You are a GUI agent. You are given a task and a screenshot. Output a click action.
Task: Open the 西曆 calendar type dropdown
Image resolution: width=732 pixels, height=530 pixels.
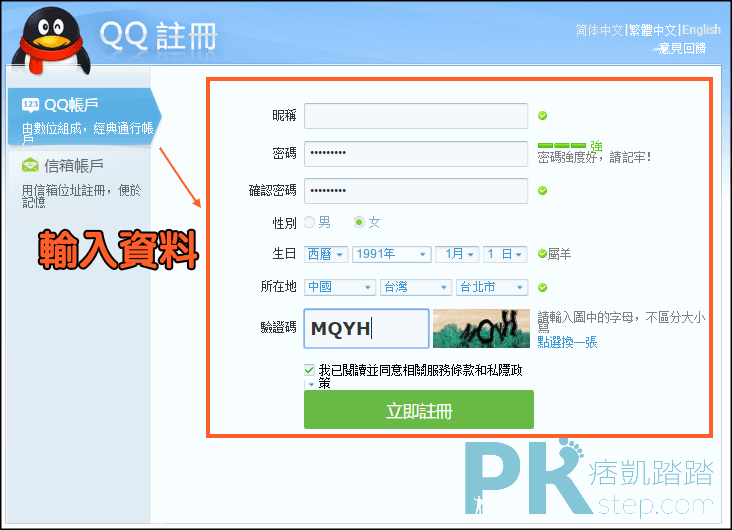326,254
